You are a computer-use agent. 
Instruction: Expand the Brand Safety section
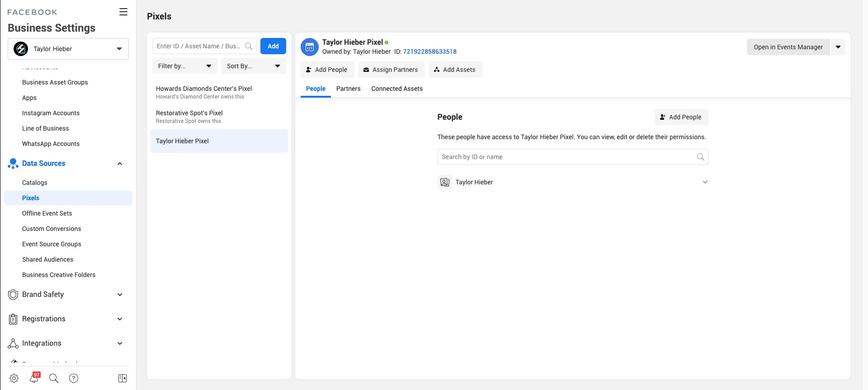point(120,295)
